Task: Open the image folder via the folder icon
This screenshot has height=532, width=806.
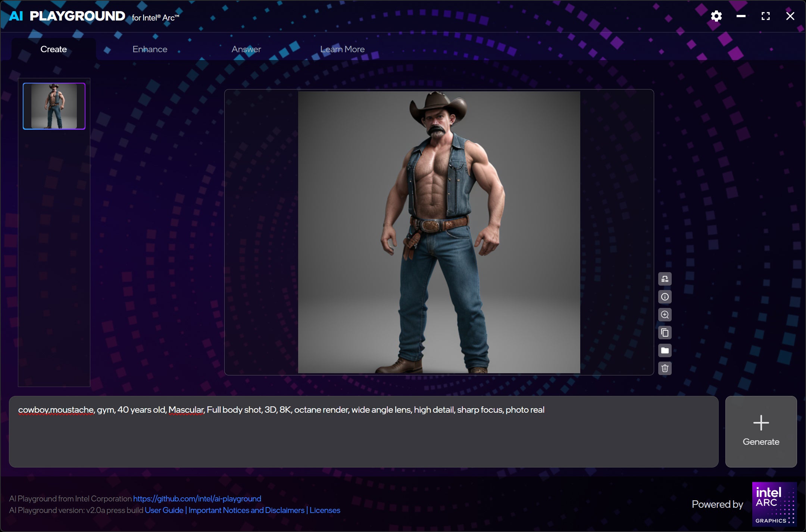Action: (665, 350)
